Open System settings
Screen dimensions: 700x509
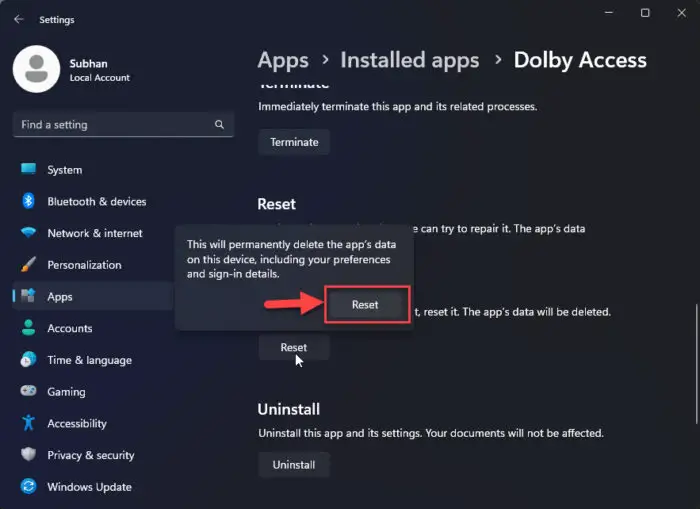93,170
